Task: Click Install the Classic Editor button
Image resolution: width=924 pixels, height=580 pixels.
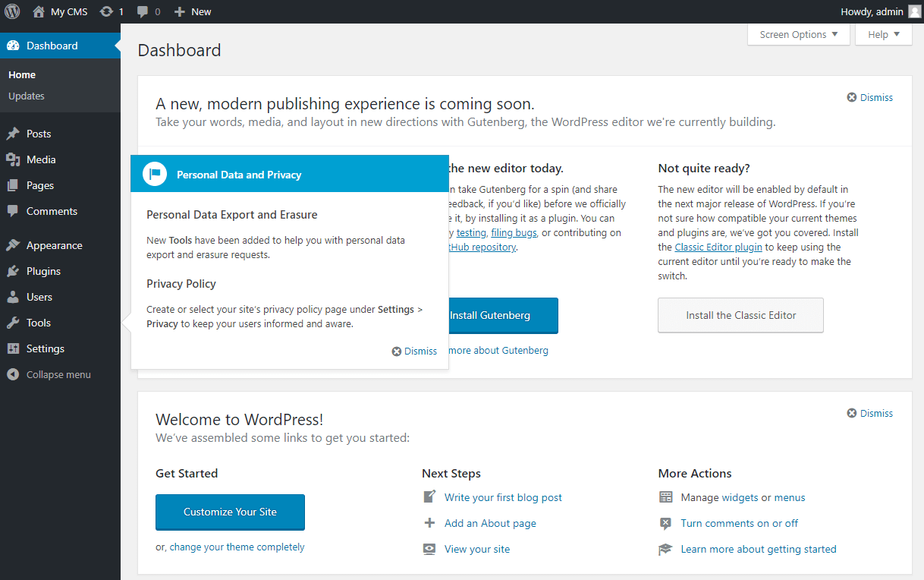Action: pos(740,315)
